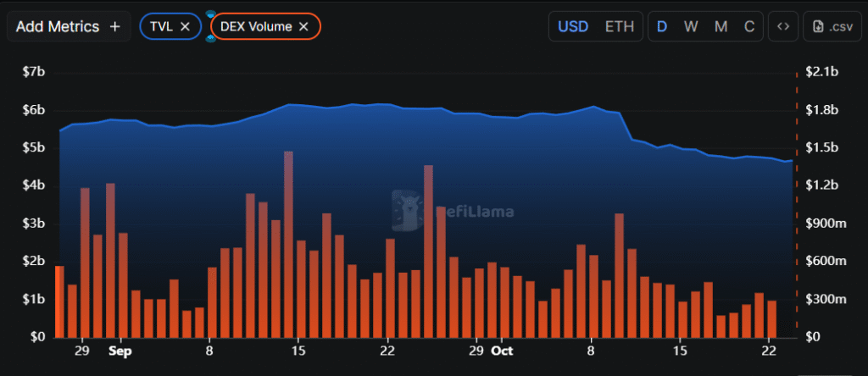Select the daily (D) interval
Viewport: 868px width, 376px height.
coord(662,26)
